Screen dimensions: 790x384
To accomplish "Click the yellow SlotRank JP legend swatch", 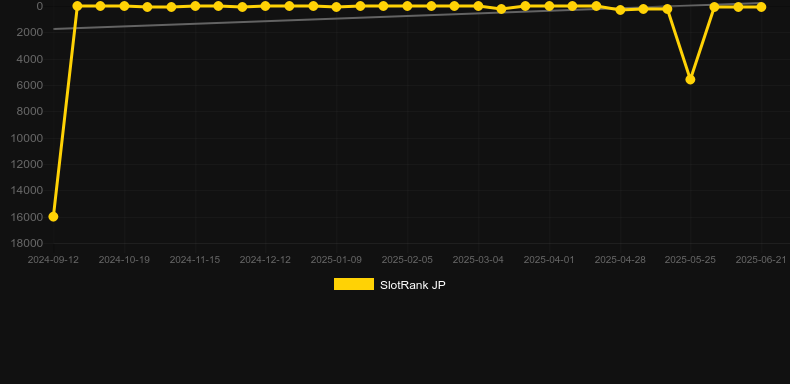I will point(354,284).
